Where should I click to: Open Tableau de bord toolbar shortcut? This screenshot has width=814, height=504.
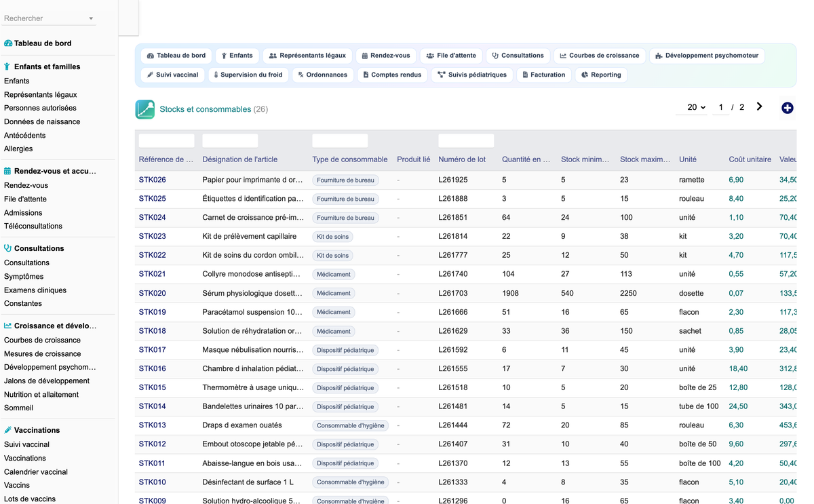point(176,56)
